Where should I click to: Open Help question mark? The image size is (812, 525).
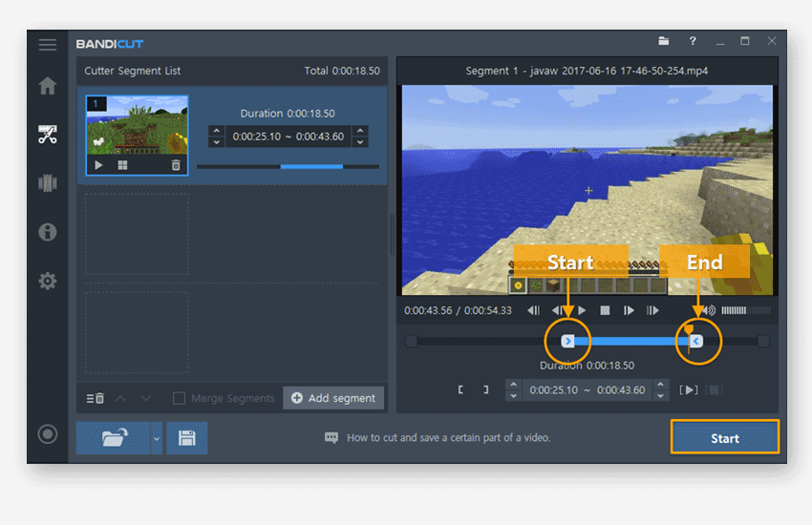pos(693,41)
